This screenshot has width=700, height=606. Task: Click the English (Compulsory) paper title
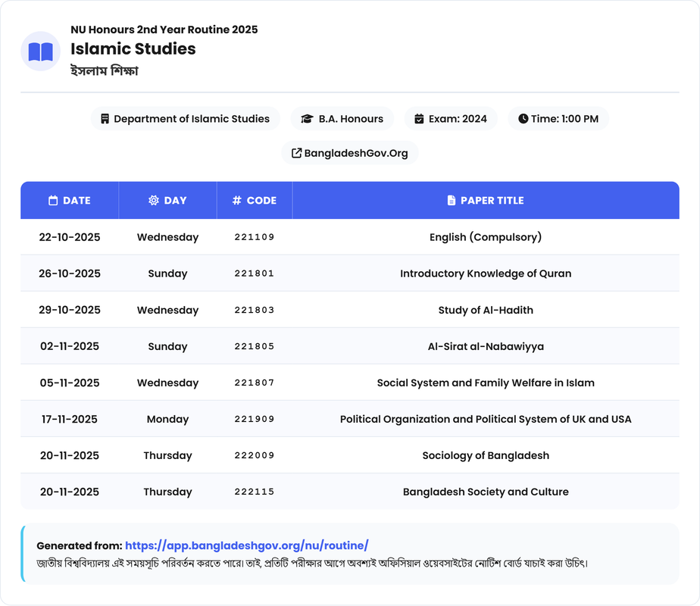pos(486,237)
